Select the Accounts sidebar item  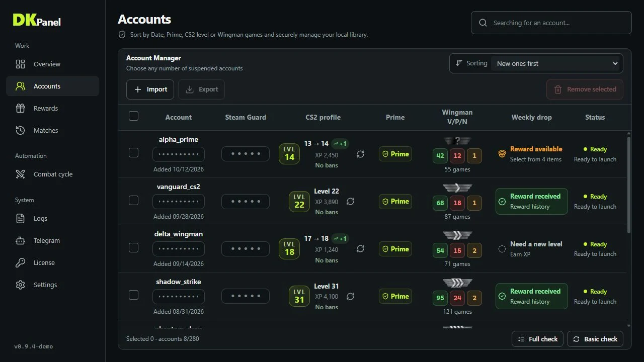(52, 86)
